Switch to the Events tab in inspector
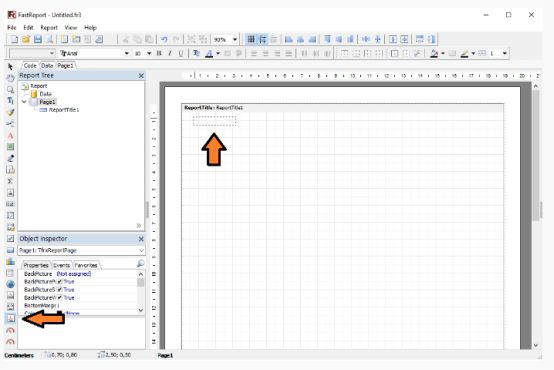This screenshot has width=554, height=370. coord(61,265)
